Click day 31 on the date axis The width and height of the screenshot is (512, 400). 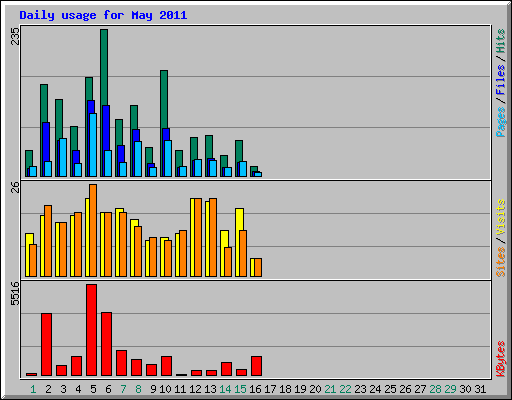pyautogui.click(x=480, y=389)
